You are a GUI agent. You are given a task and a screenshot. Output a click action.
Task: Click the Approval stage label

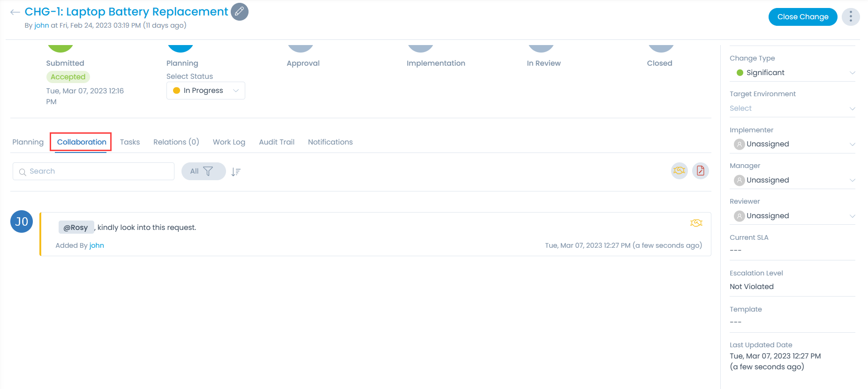[x=303, y=63]
